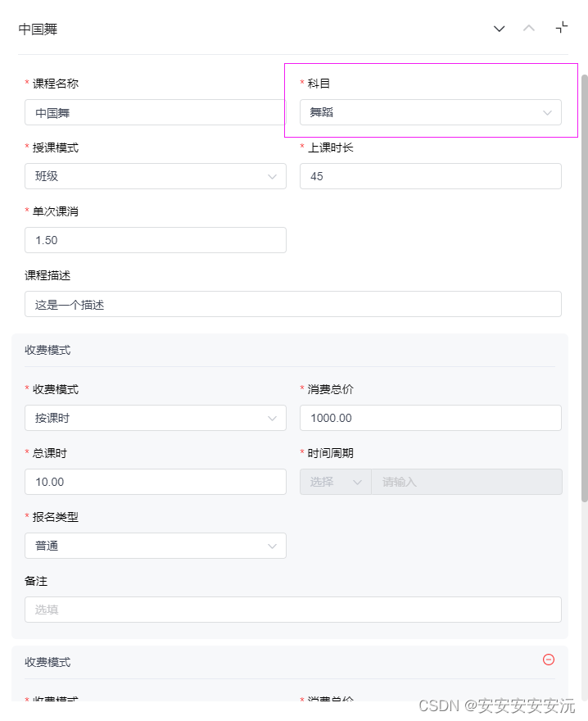Click the 单次课消 field showing 1.50

156,240
